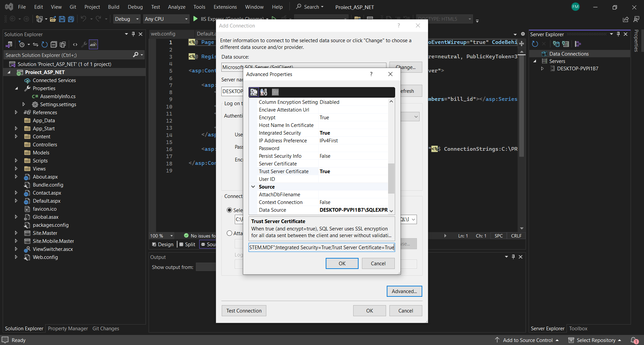The height and width of the screenshot is (345, 644).
Task: Click the Advanced Properties vertical scrollbar thumb
Action: tap(391, 178)
